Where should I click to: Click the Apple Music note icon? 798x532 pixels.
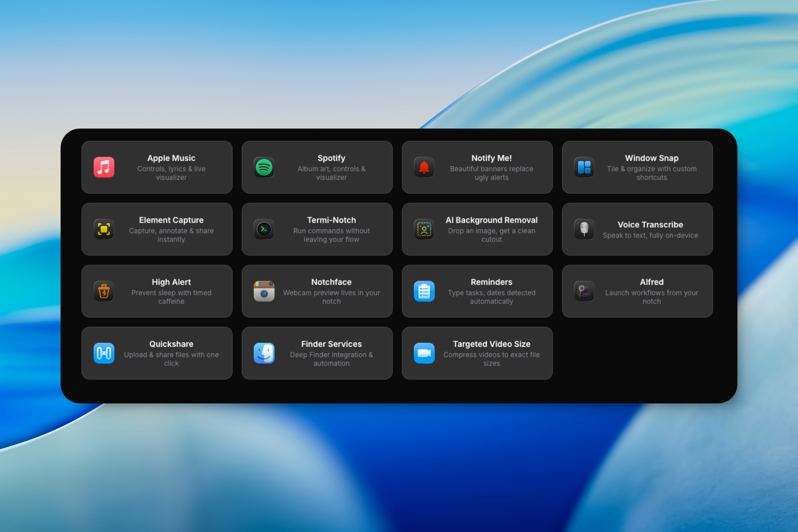click(x=104, y=167)
